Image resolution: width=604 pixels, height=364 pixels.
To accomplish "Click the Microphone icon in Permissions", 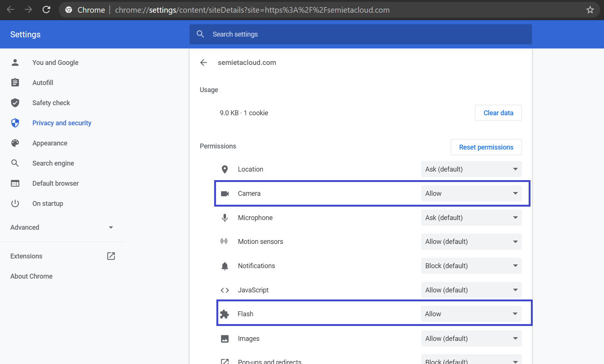I will pos(225,218).
